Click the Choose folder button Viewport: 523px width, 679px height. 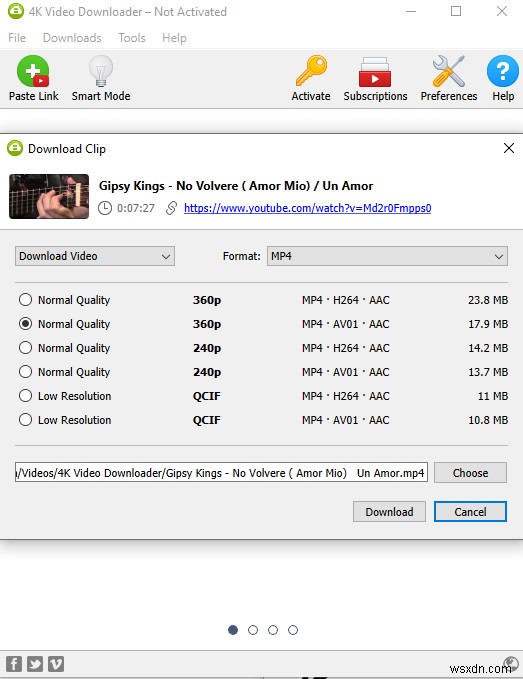pos(470,472)
